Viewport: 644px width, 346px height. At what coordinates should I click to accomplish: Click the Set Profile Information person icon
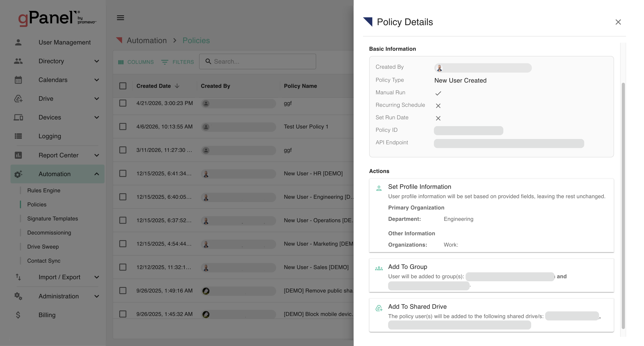click(x=379, y=188)
